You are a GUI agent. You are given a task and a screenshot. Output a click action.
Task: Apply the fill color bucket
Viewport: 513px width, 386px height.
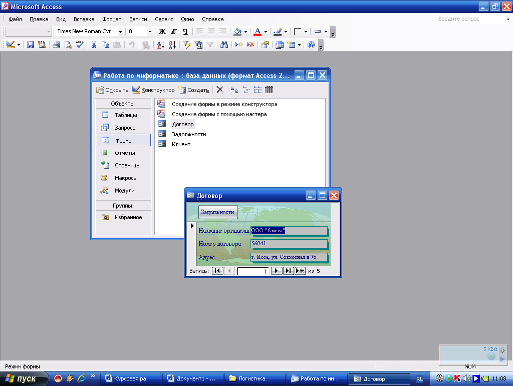click(x=237, y=32)
